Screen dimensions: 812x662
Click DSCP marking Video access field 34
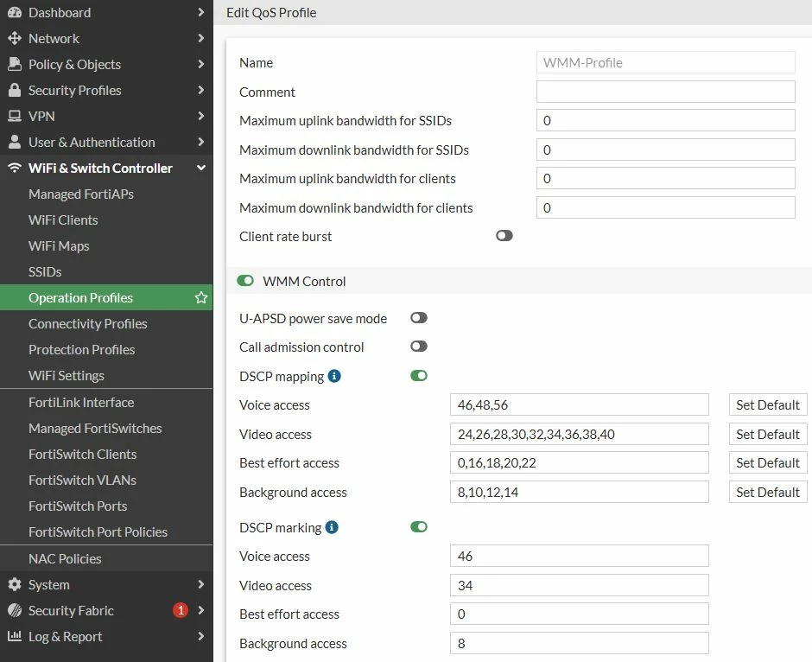pos(580,585)
